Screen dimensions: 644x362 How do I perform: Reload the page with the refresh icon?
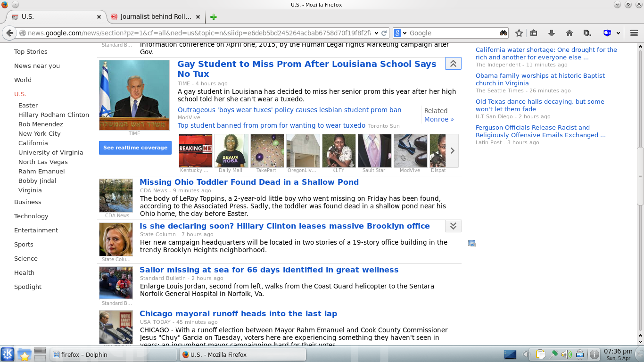(384, 33)
